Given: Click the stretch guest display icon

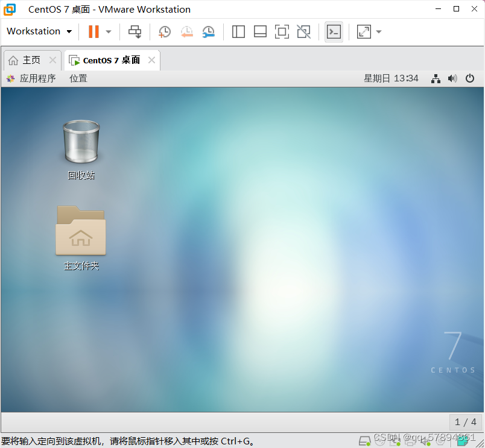Looking at the screenshot, I should tap(364, 31).
